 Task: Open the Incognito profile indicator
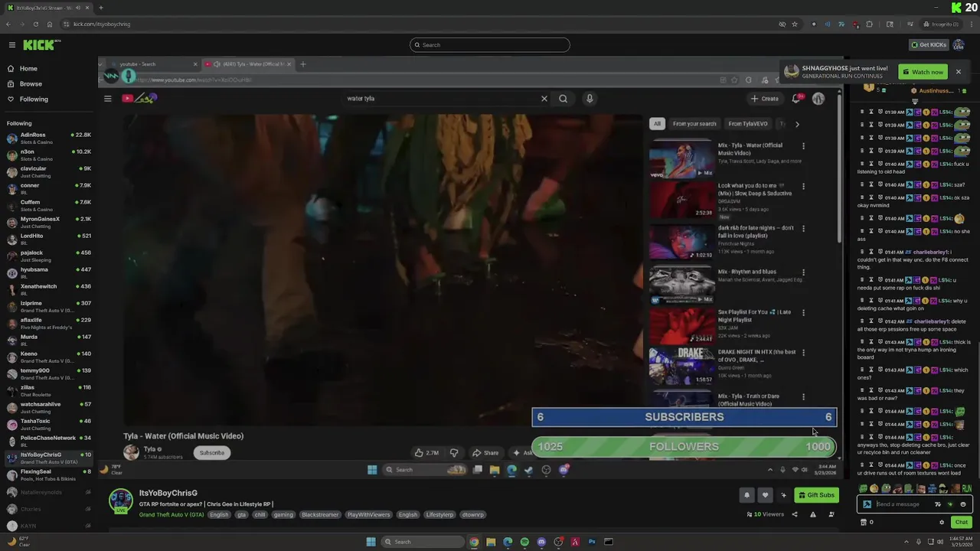pos(941,24)
